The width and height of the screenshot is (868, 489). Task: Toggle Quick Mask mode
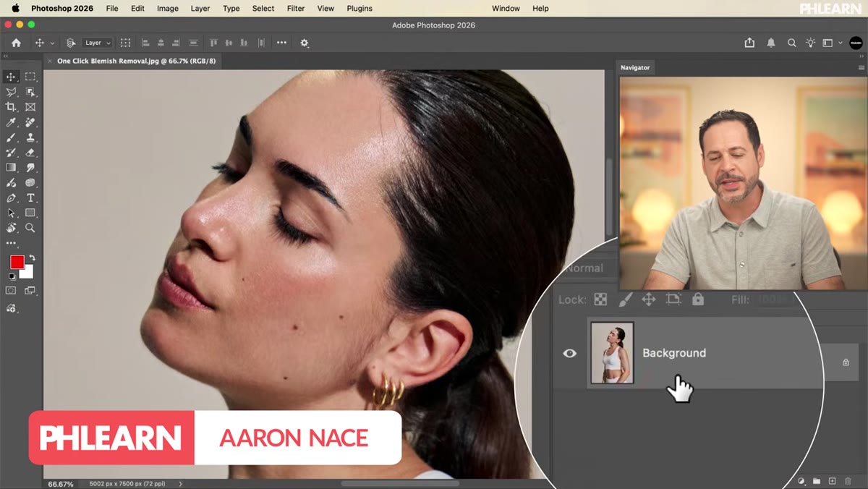pyautogui.click(x=11, y=290)
